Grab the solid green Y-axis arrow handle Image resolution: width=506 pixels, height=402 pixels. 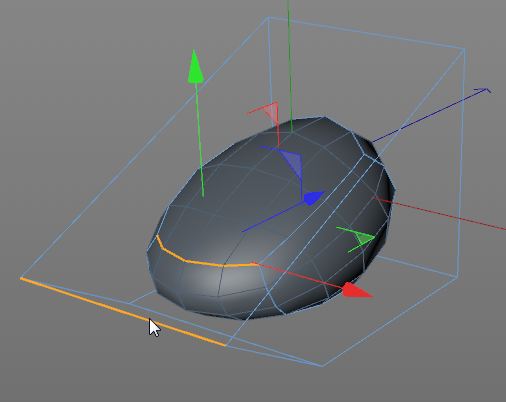(196, 67)
